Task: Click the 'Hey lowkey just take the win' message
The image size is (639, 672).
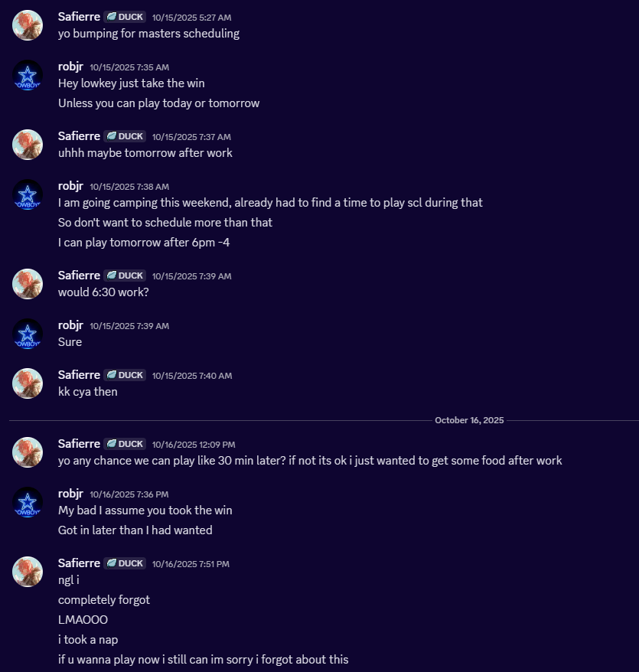Action: click(x=131, y=83)
